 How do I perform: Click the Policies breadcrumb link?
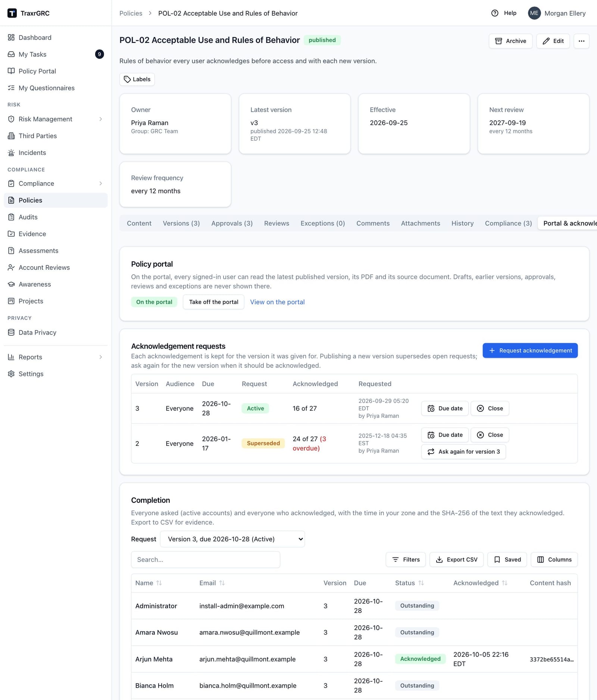(x=131, y=13)
